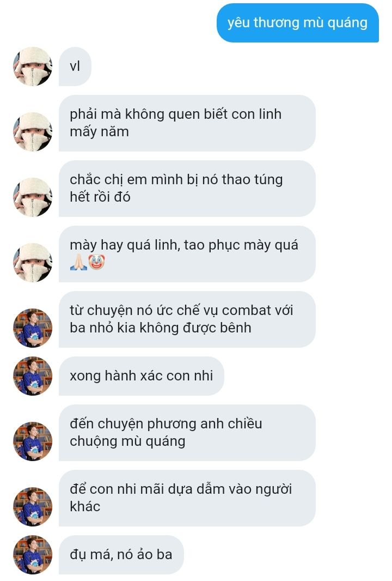
Task: Select the 'mày hay quá linh, tao phục mày' bubble
Action: click(x=187, y=254)
